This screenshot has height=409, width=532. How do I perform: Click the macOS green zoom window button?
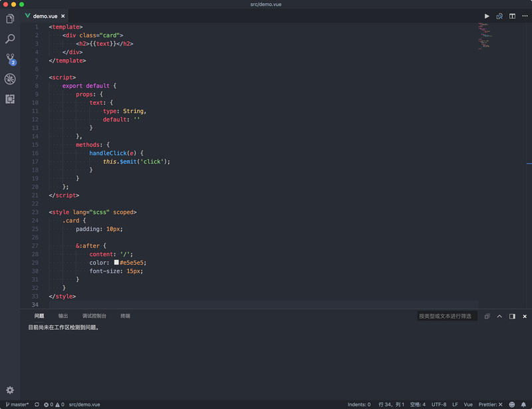(22, 5)
